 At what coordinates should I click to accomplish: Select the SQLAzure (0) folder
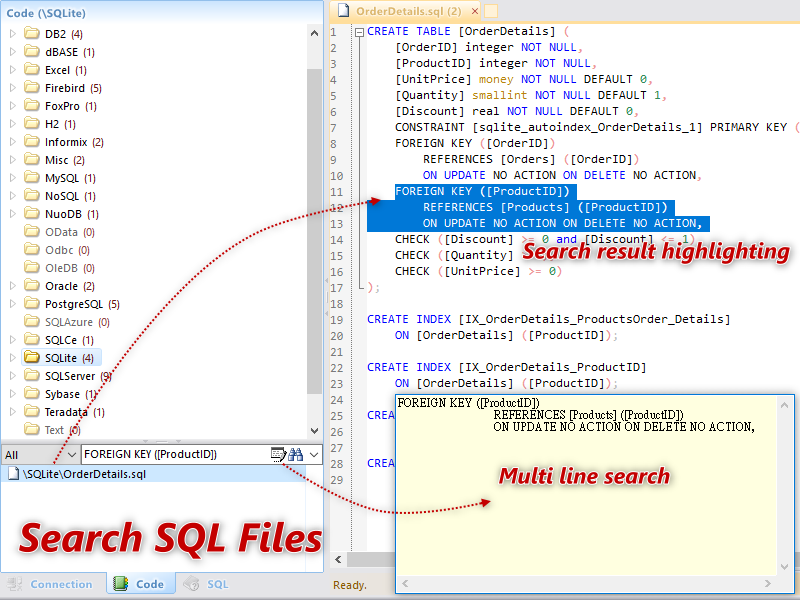click(x=77, y=322)
